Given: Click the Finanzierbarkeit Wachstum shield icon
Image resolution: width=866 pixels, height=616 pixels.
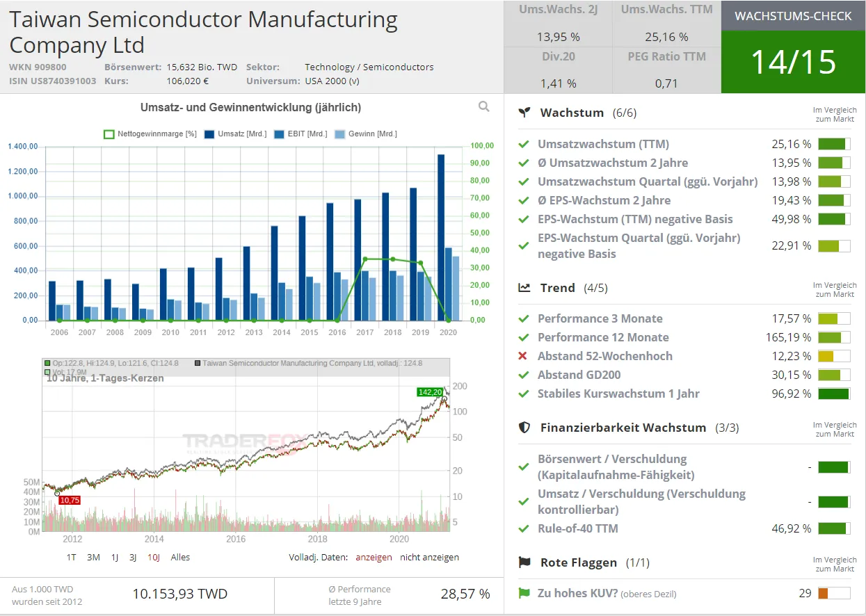Looking at the screenshot, I should pyautogui.click(x=524, y=428).
